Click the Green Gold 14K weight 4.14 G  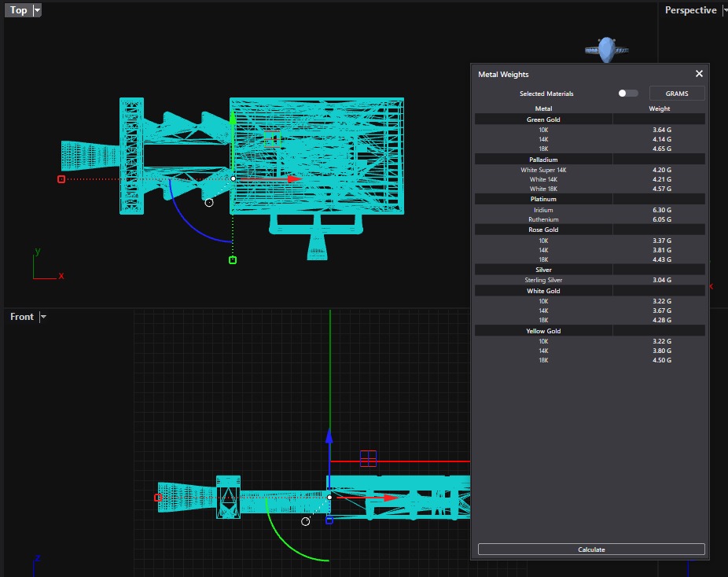tap(662, 139)
